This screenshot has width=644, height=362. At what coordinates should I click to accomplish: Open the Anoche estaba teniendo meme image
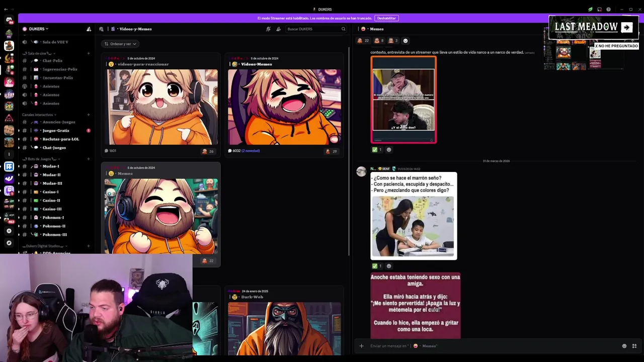(x=416, y=306)
